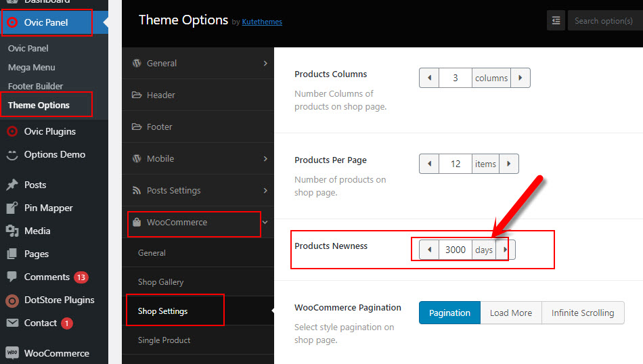This screenshot has height=364, width=643.
Task: Click the expand-all options icon beside search
Action: coord(556,20)
